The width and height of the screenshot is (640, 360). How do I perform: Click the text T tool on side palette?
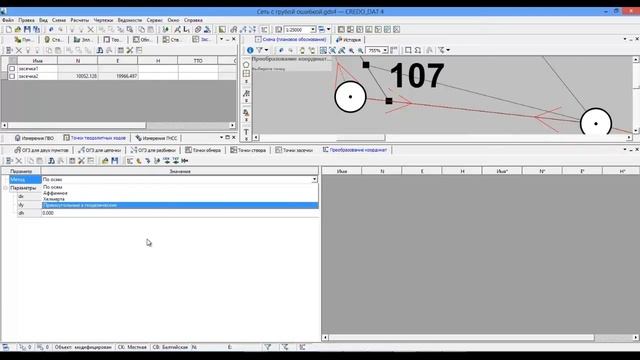246,132
